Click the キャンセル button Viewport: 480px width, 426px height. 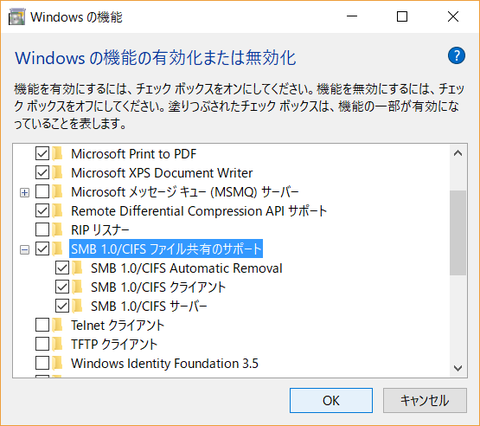pos(425,400)
